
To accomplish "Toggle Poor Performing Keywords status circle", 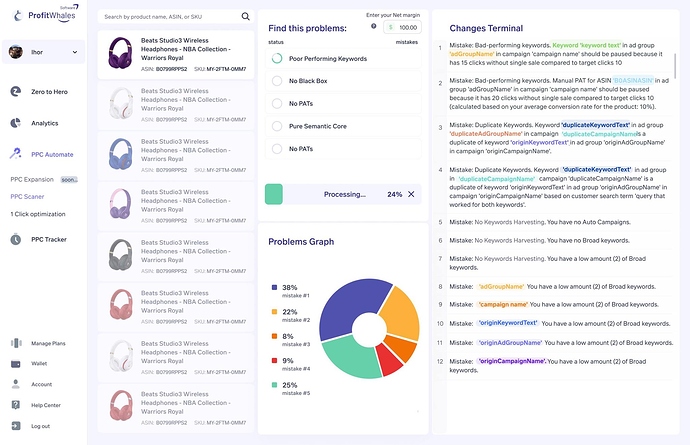I will click(277, 58).
